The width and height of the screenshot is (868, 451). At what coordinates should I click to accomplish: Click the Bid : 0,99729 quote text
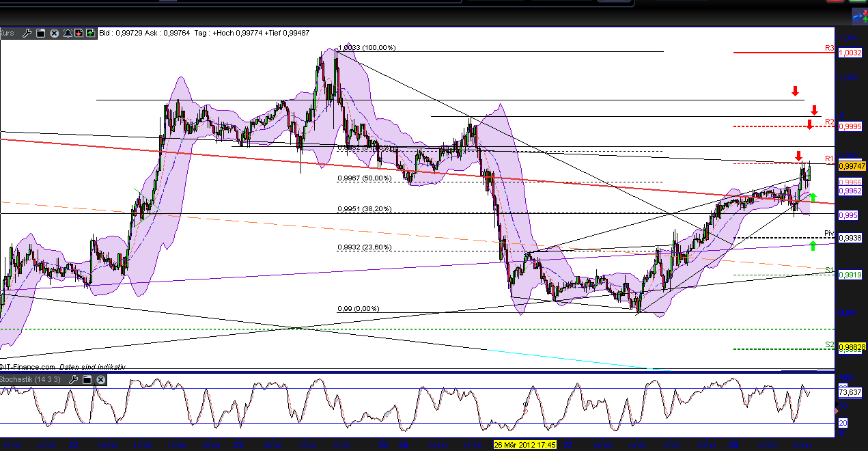pos(122,32)
